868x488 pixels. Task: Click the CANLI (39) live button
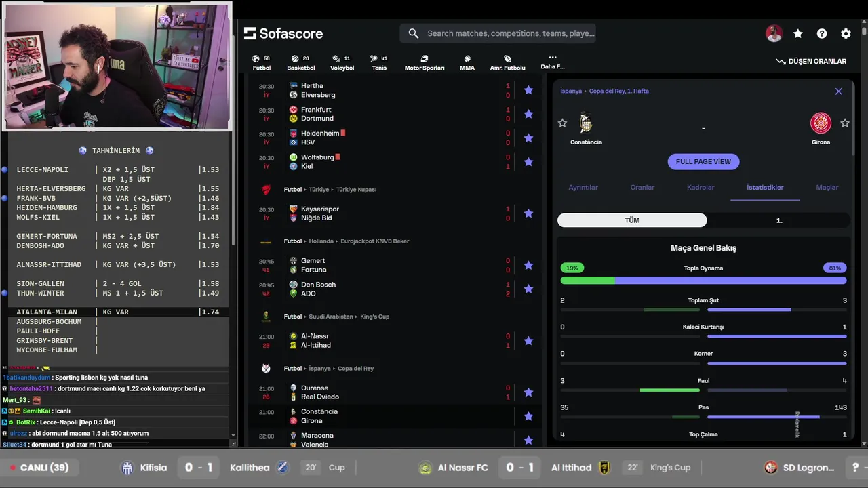(39, 468)
